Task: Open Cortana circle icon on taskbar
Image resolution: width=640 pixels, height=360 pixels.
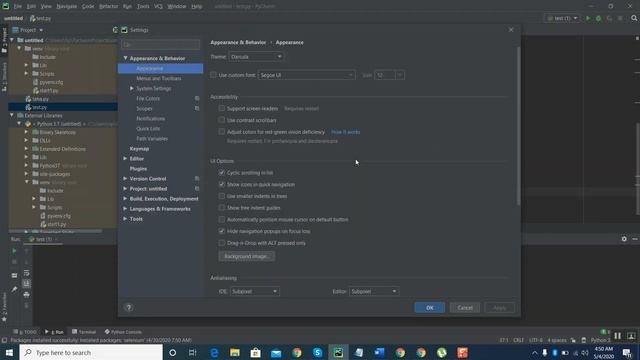Action: pyautogui.click(x=173, y=353)
